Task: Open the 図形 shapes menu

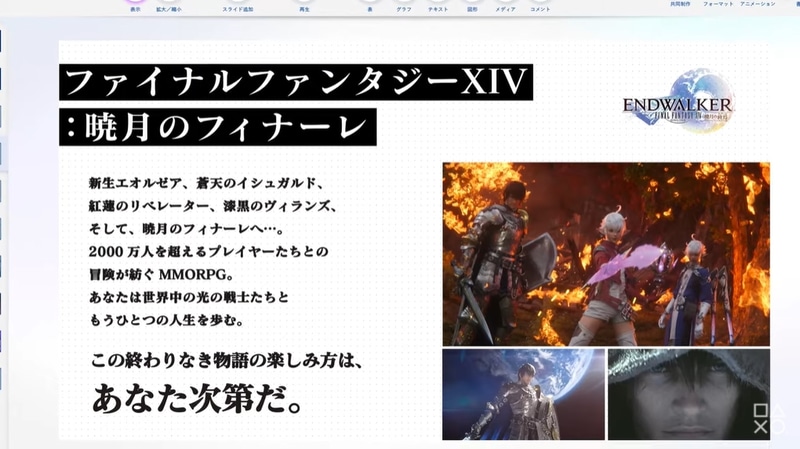Action: (472, 7)
